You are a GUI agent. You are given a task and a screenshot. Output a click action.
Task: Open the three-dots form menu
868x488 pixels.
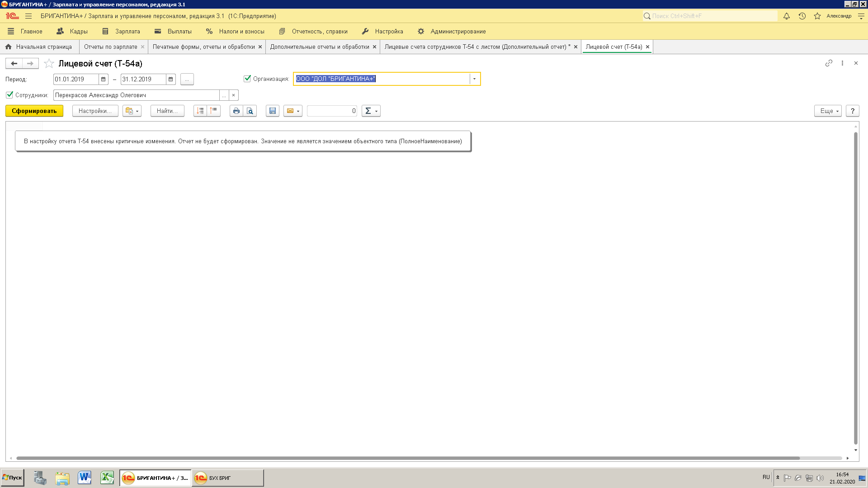(842, 63)
